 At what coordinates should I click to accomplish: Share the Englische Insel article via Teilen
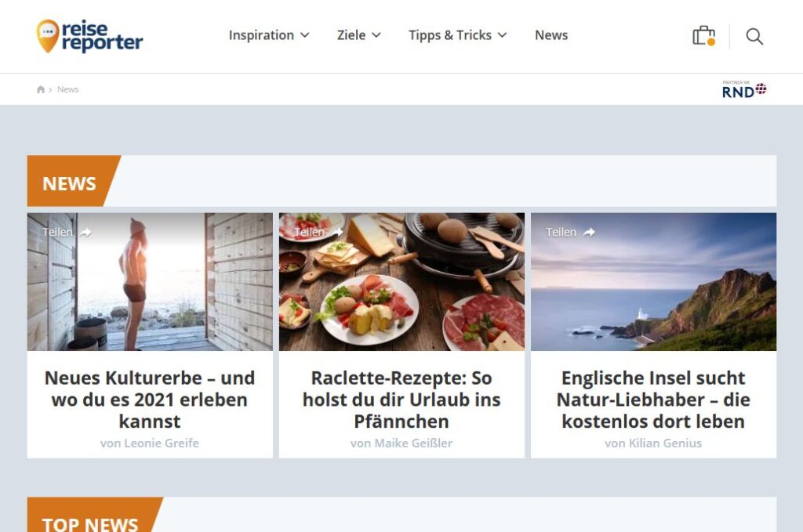tap(571, 232)
